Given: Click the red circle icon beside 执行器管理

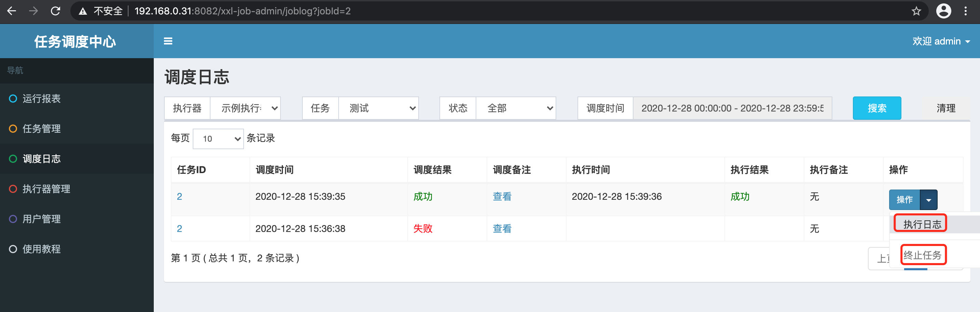Looking at the screenshot, I should [13, 189].
